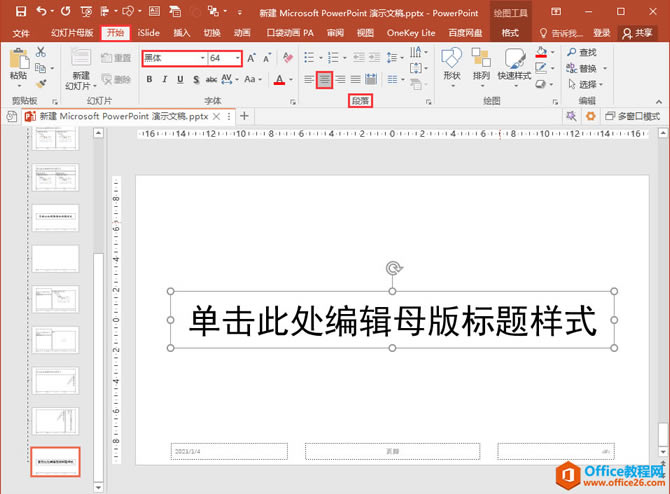Toggle multi-window mode button
Viewport: 670px width, 494px height.
click(x=632, y=116)
